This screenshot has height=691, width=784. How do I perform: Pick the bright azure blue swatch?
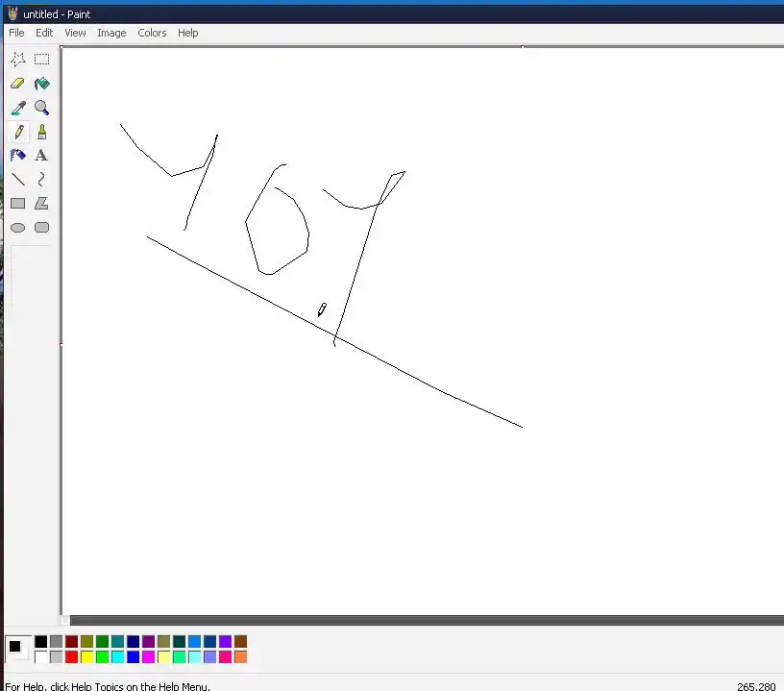pos(194,641)
